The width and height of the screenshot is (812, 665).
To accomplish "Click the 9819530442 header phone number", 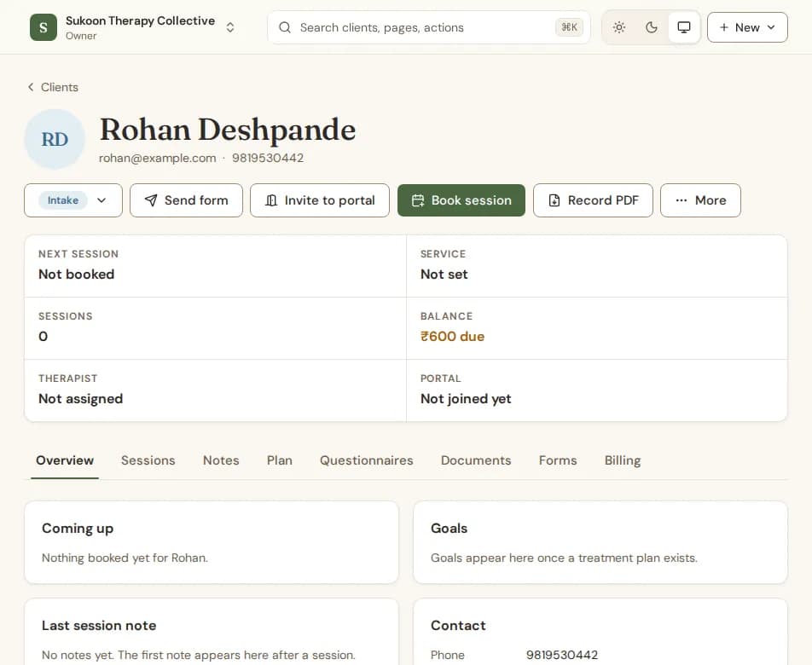I will click(x=268, y=158).
